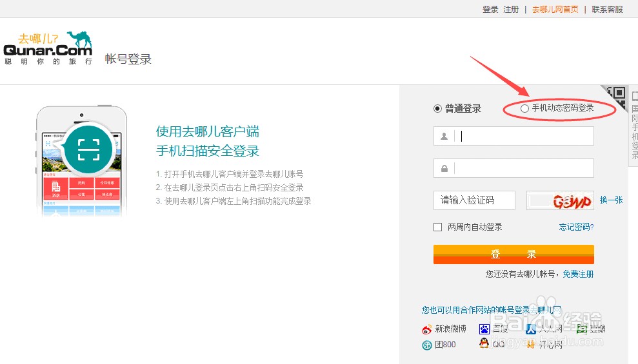Click the 人人网 Renren login icon

tap(530, 329)
